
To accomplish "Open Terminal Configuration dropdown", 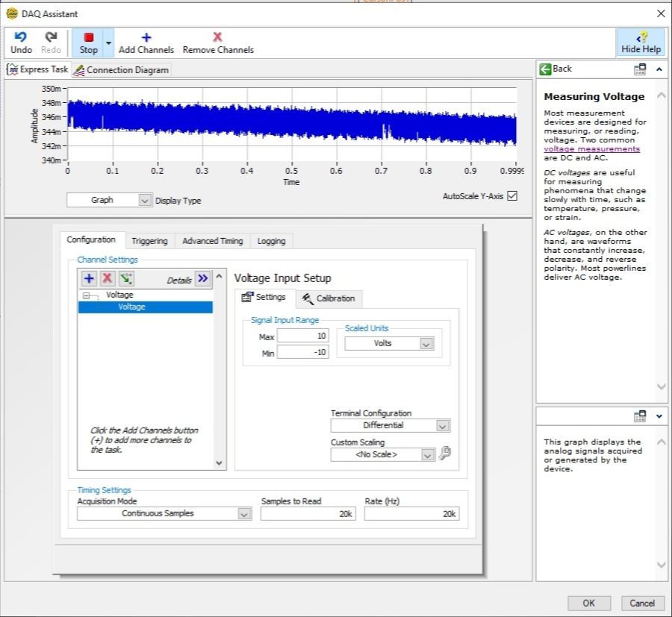I will (442, 426).
